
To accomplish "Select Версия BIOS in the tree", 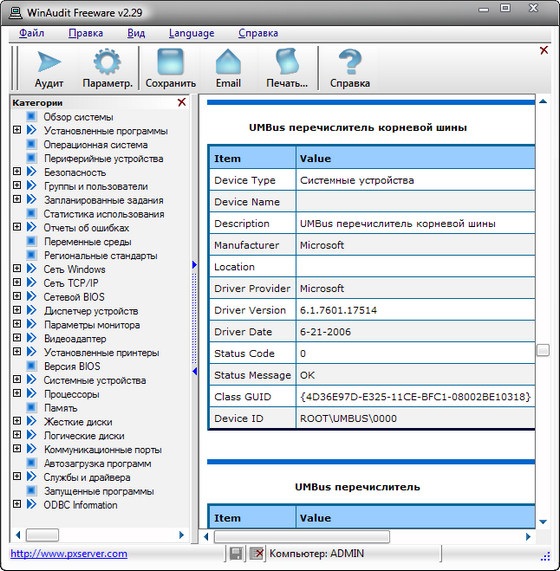I will (72, 366).
